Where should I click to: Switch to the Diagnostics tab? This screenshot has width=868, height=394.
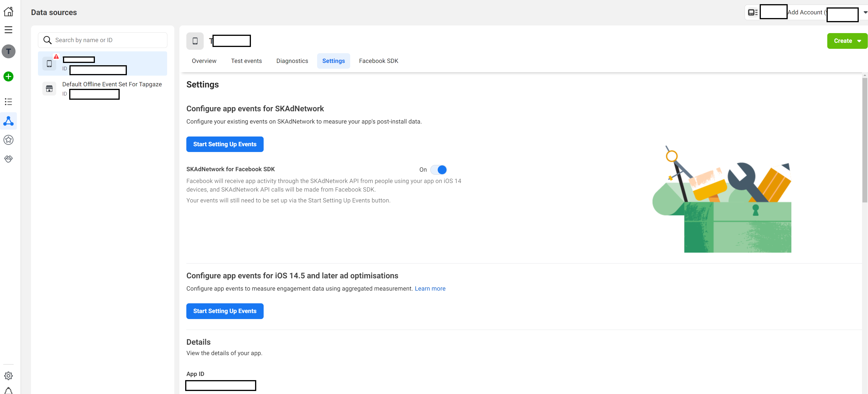pyautogui.click(x=292, y=61)
